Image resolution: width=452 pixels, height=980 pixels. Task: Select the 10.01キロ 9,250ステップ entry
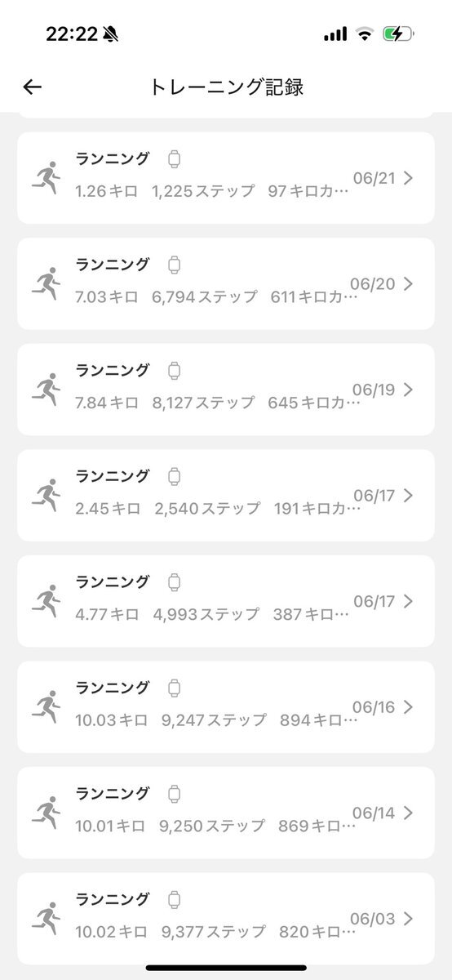tap(226, 813)
